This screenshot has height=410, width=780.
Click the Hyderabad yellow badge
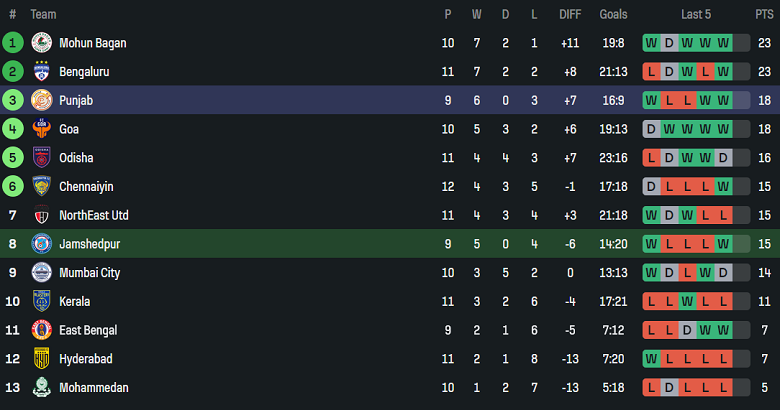[42, 359]
